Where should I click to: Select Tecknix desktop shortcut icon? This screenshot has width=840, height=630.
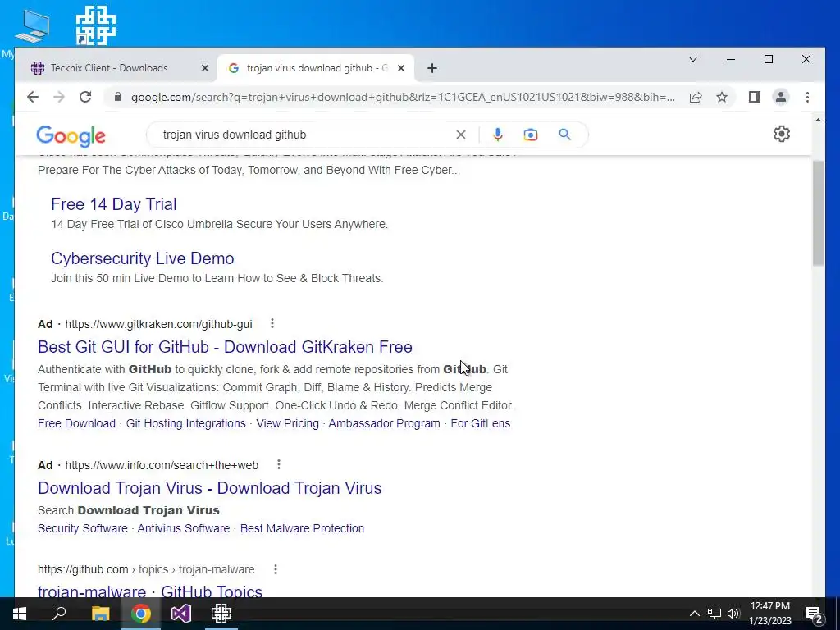point(96,25)
